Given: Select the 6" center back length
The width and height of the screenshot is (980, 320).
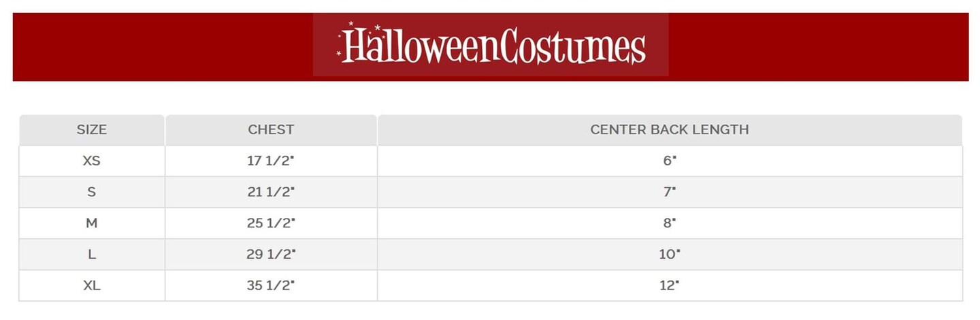Looking at the screenshot, I should [x=670, y=161].
